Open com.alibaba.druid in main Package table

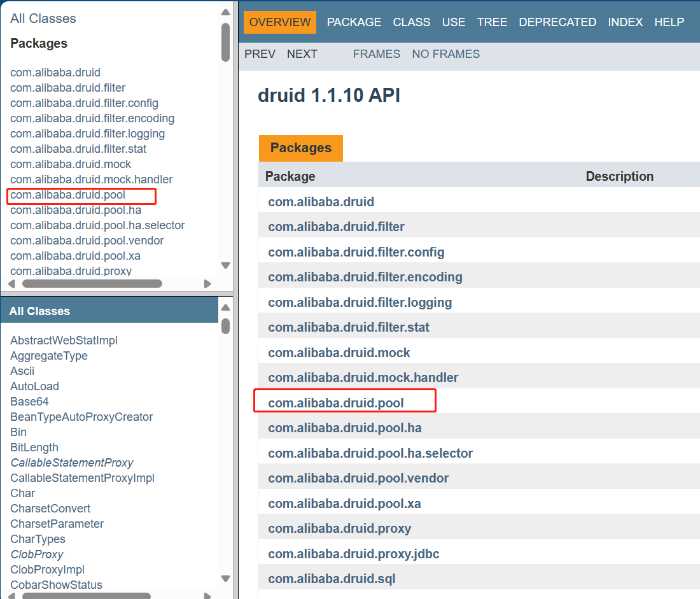coord(321,202)
